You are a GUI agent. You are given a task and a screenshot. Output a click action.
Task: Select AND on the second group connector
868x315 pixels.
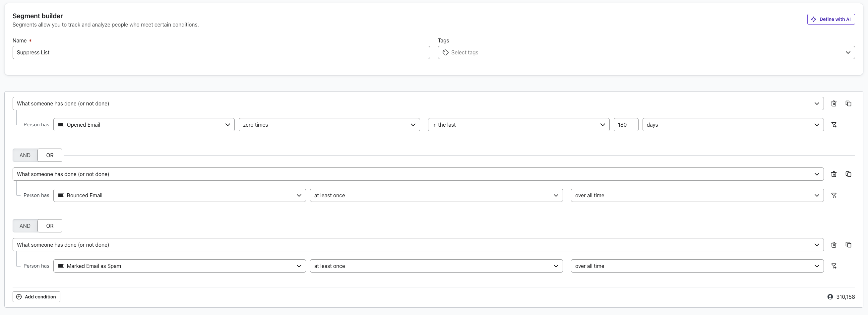click(25, 226)
